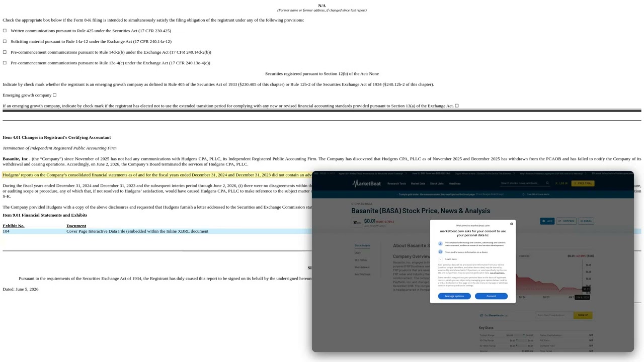Click Free BASA Stock Alerts bell link

[x=536, y=194]
